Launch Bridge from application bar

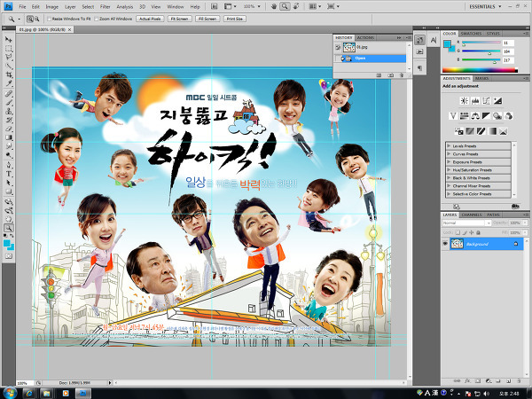[214, 6]
